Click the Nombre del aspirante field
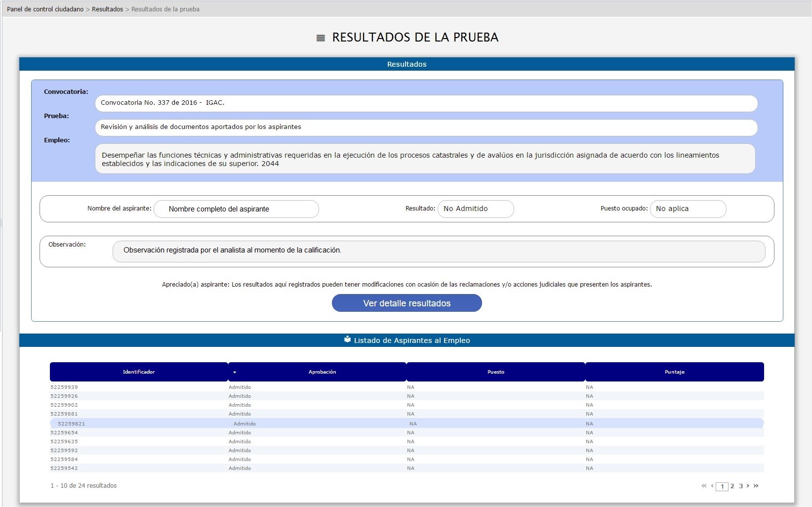Image resolution: width=812 pixels, height=507 pixels. [x=236, y=209]
